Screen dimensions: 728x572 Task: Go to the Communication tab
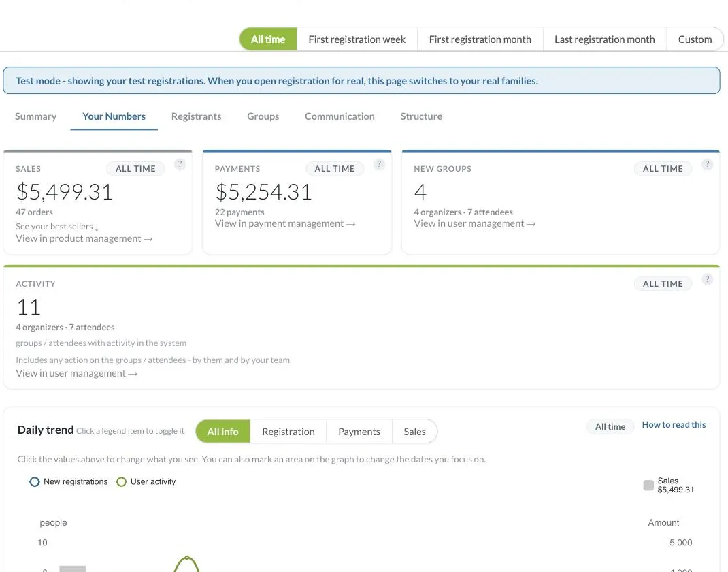click(x=340, y=116)
